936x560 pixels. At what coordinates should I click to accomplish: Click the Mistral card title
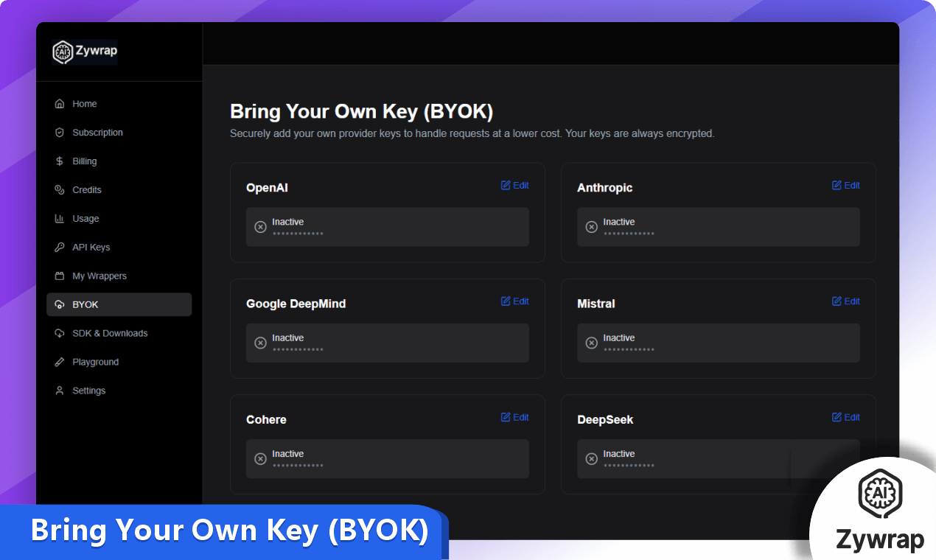click(x=596, y=304)
